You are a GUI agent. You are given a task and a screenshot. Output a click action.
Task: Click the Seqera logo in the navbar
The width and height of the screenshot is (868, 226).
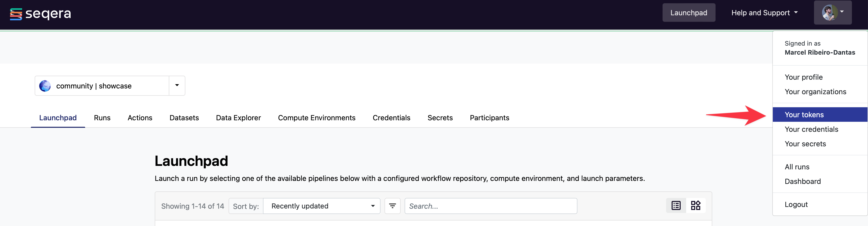(x=40, y=14)
